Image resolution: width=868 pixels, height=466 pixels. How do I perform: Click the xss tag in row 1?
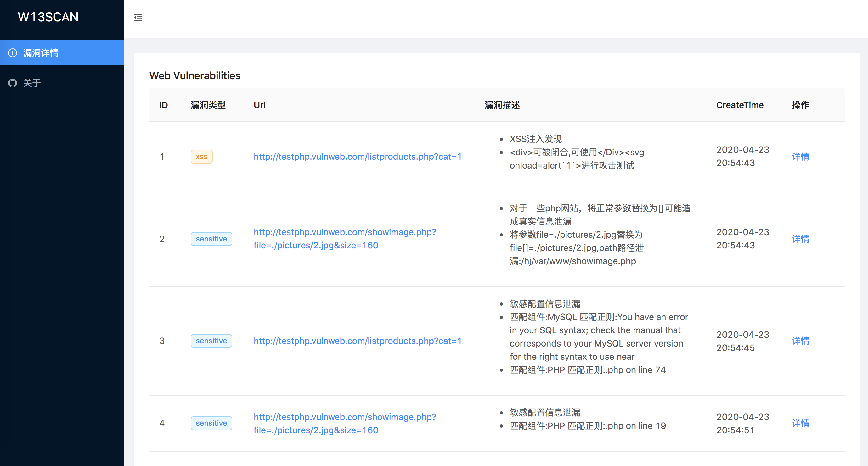(x=201, y=157)
